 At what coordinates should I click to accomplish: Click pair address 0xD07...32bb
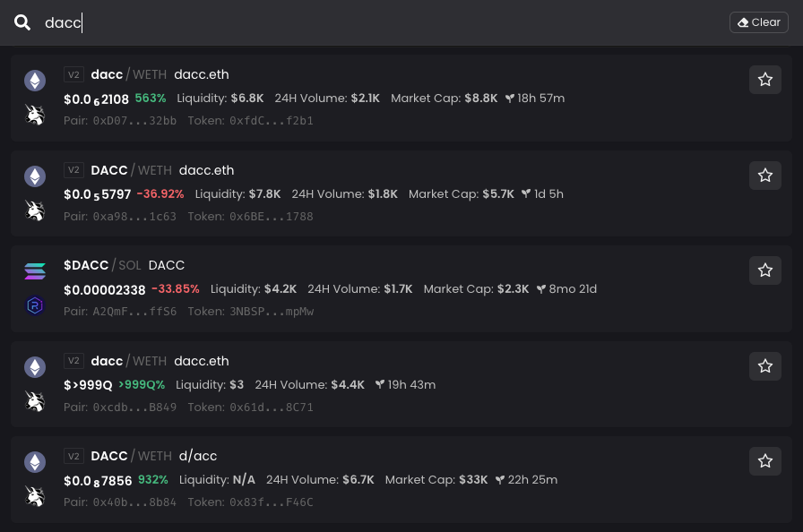(134, 121)
